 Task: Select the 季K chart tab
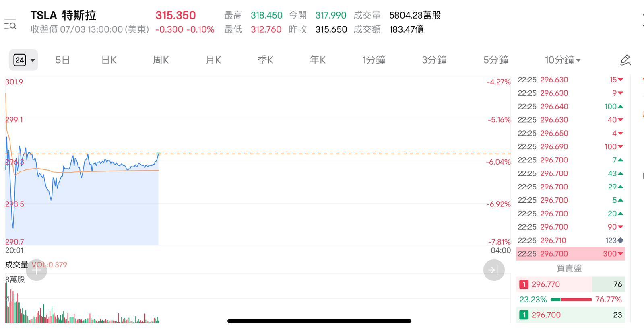coord(265,60)
